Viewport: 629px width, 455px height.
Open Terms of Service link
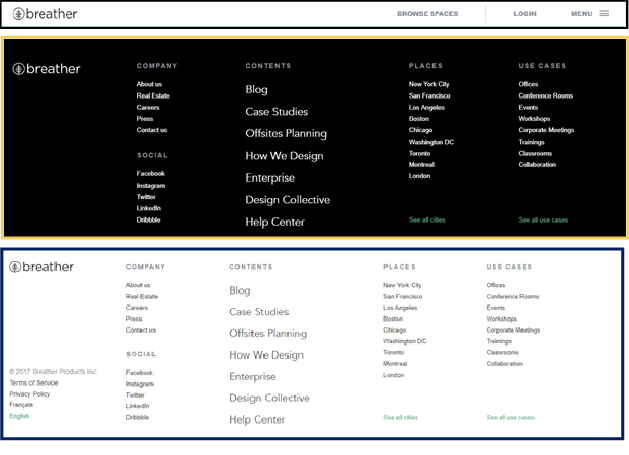(x=34, y=383)
